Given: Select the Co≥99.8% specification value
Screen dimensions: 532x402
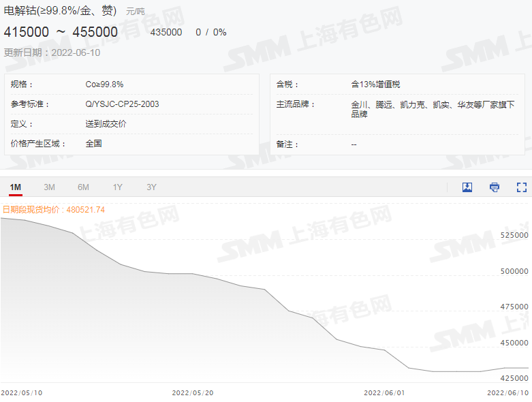Looking at the screenshot, I should 104,84.
